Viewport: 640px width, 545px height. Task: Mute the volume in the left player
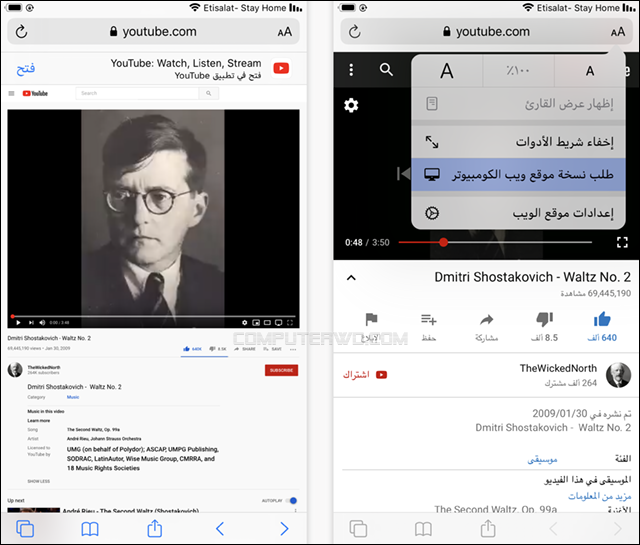pos(42,323)
